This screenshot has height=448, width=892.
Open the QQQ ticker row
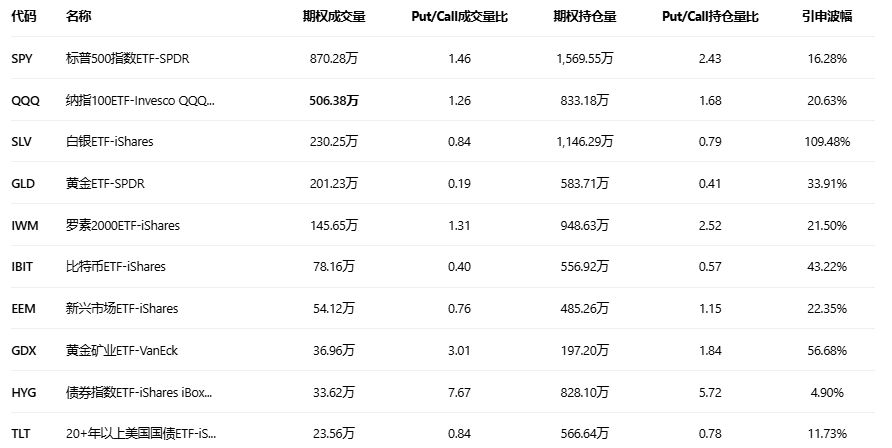click(x=24, y=100)
